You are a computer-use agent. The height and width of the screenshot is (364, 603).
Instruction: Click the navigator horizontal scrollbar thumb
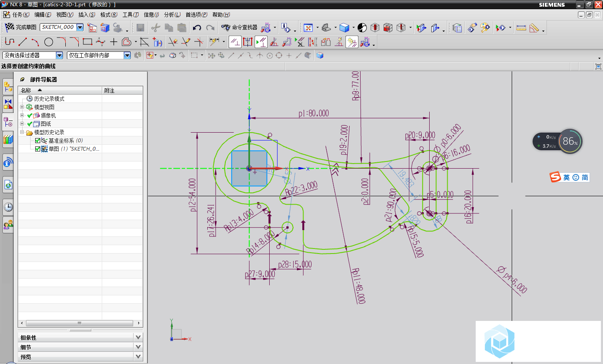(79, 323)
